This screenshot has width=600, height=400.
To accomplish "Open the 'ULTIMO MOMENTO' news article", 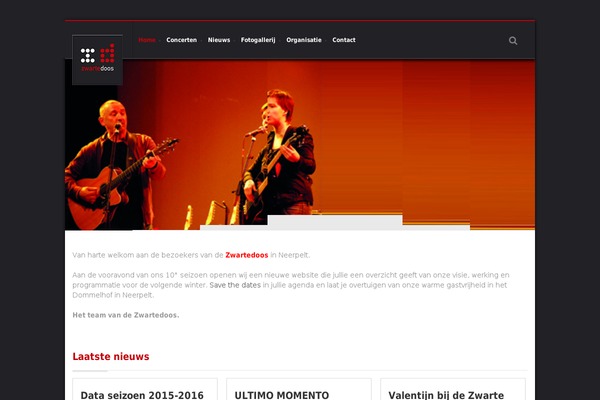I will tap(282, 395).
